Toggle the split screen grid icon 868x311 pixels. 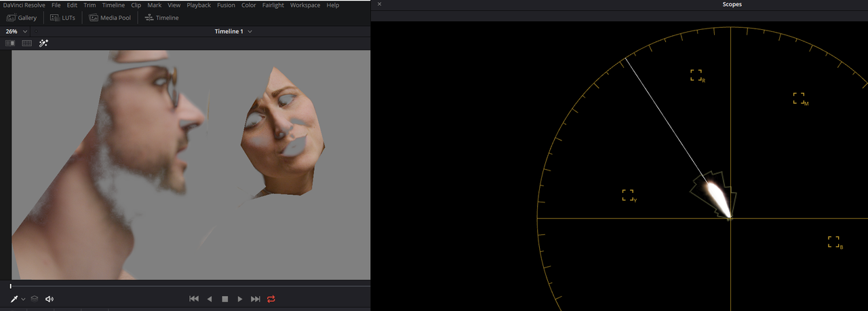point(27,43)
